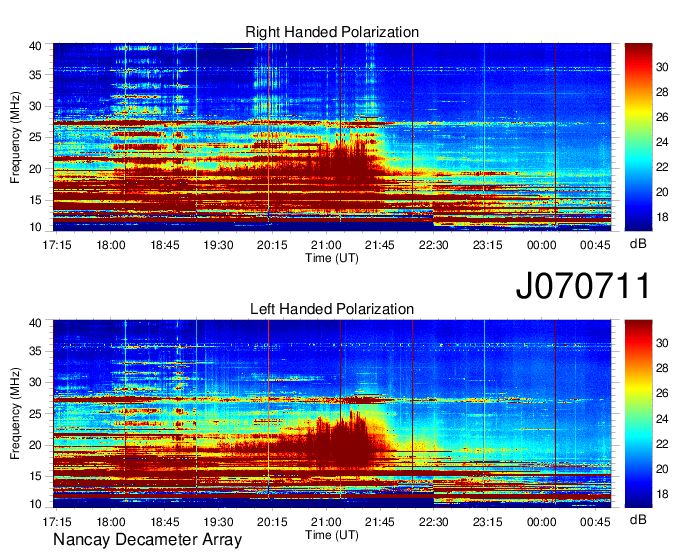The image size is (680, 552).
Task: Click the Left Handed Polarization spectrogram image
Action: point(332,414)
